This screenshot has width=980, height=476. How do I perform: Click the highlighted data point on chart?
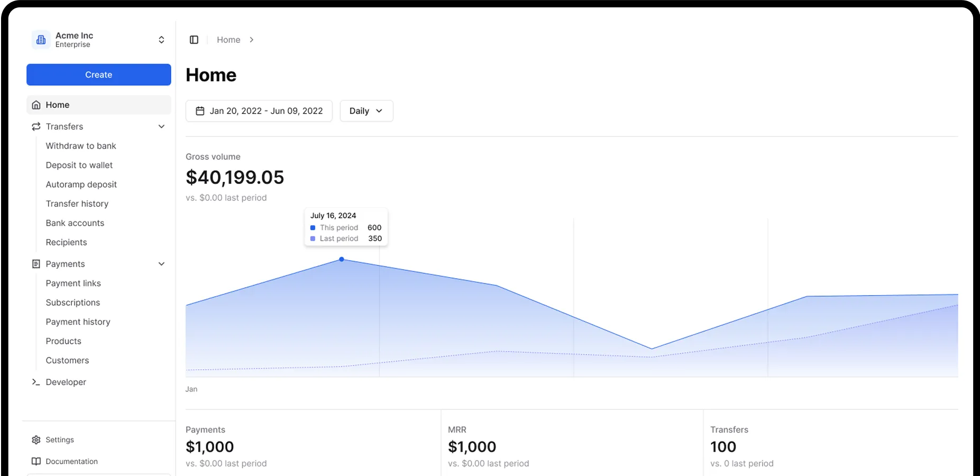tap(342, 259)
